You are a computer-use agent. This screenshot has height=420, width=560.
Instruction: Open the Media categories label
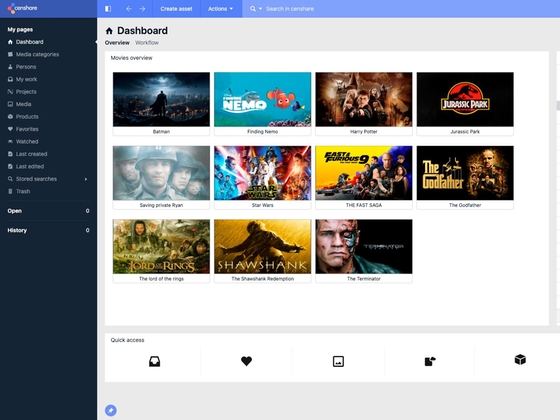coord(38,54)
